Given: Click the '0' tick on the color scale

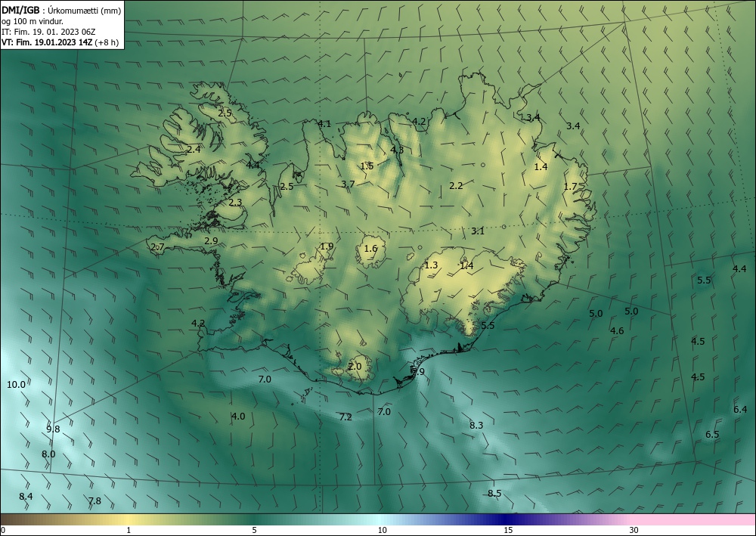Looking at the screenshot, I should point(3,531).
